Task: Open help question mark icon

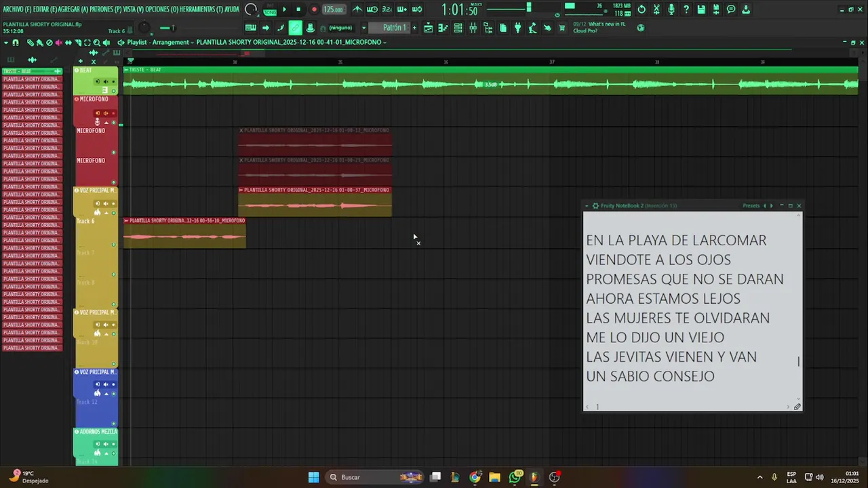Action: pyautogui.click(x=686, y=9)
